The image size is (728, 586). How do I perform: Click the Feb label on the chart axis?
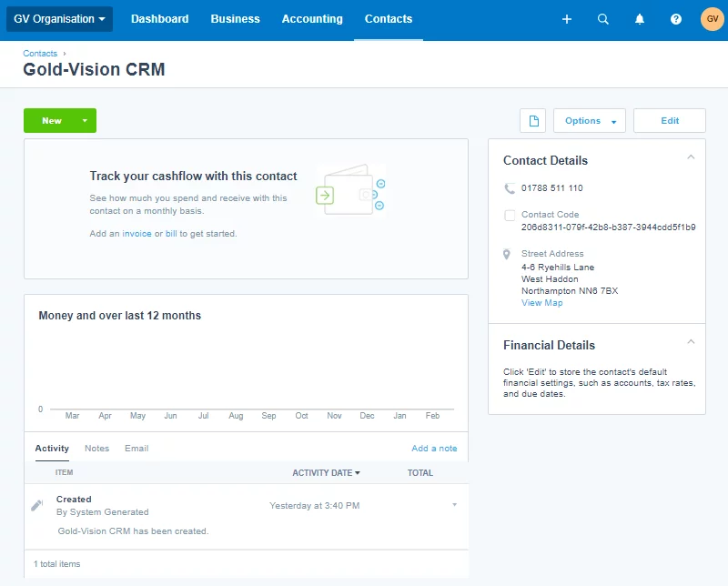432,416
